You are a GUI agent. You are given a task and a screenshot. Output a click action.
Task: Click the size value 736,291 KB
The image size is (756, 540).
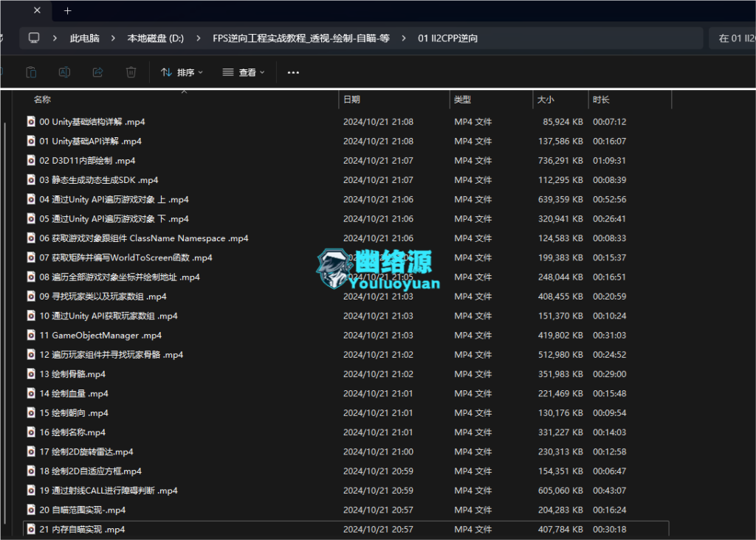tap(560, 160)
